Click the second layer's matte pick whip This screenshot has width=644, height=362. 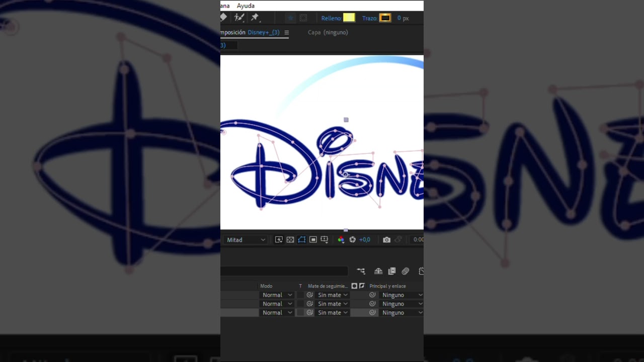(310, 304)
